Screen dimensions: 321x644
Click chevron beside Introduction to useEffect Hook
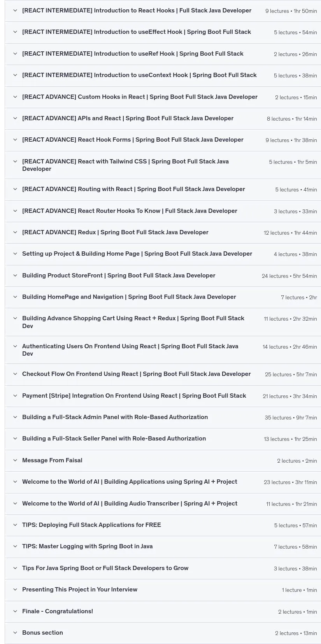[x=15, y=32]
